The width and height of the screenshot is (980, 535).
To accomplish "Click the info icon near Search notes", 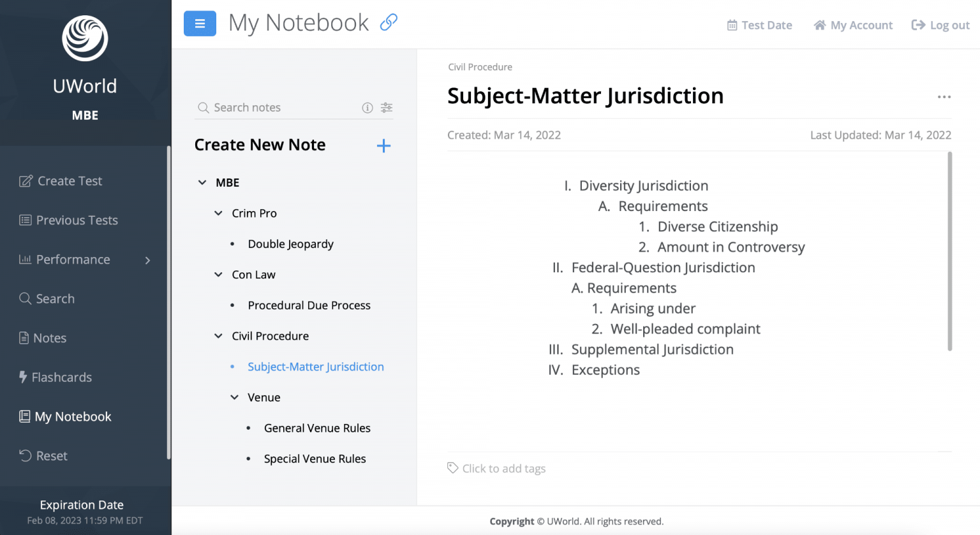I will 367,107.
